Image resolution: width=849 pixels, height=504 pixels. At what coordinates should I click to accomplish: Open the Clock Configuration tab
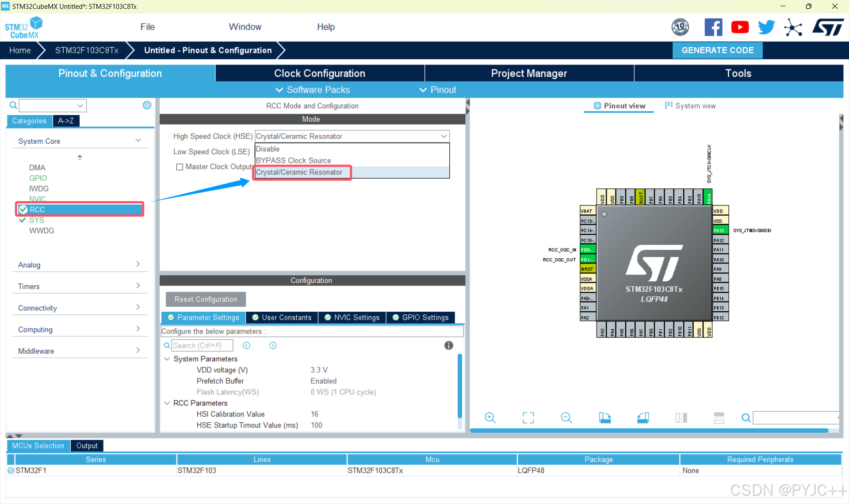(x=319, y=73)
